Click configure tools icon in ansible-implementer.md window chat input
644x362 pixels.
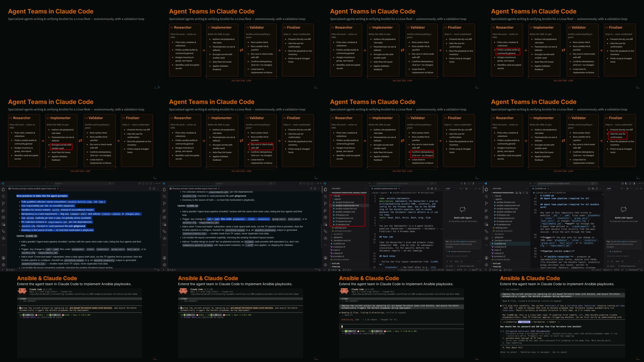coord(461,261)
